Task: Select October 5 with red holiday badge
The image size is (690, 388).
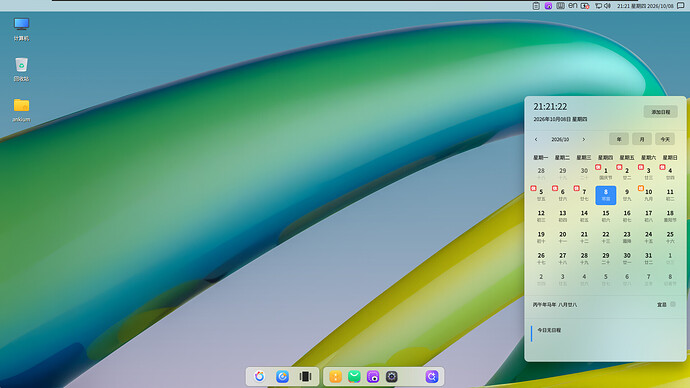Action: click(541, 195)
